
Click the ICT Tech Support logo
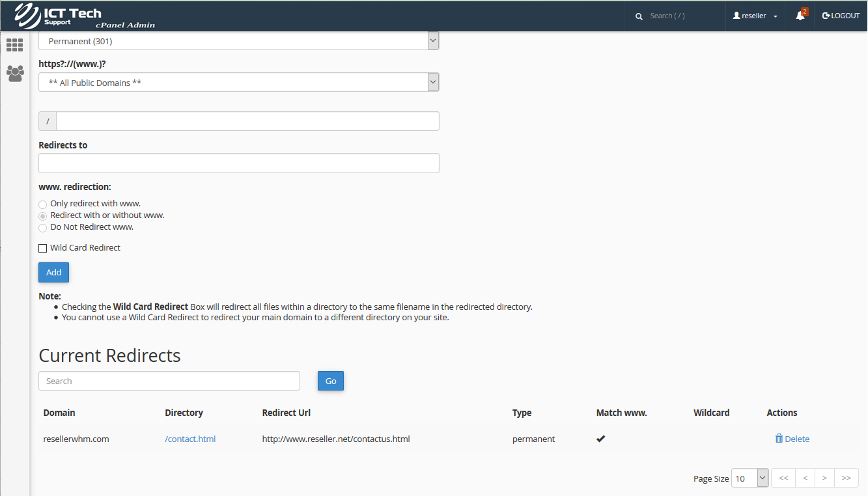[x=59, y=16]
